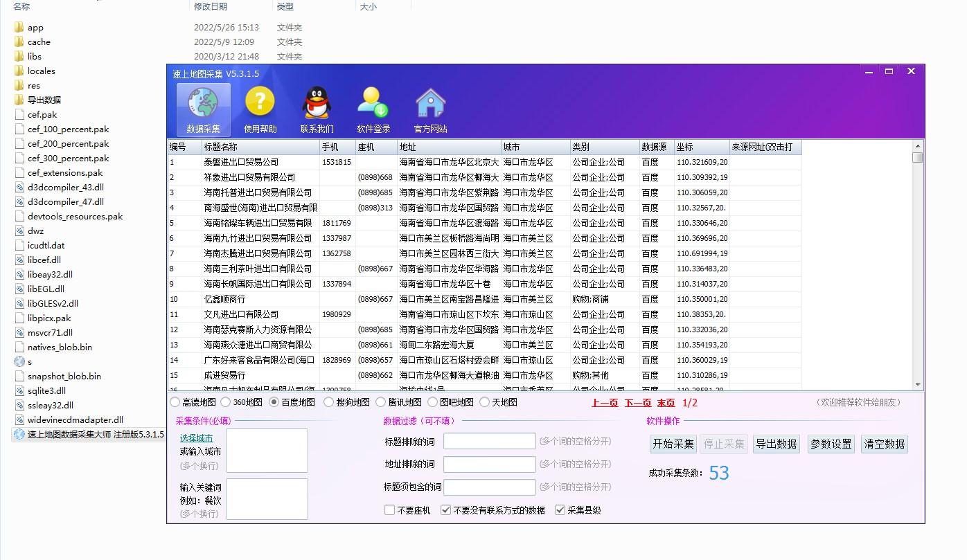Select the cache folder icon
Image resolution: width=967 pixels, height=560 pixels.
click(x=19, y=42)
